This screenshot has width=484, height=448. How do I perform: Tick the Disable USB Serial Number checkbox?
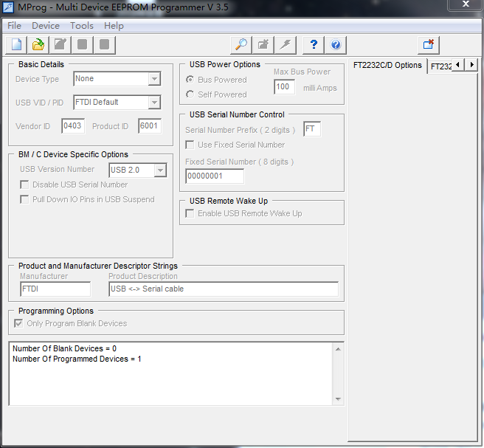point(24,185)
